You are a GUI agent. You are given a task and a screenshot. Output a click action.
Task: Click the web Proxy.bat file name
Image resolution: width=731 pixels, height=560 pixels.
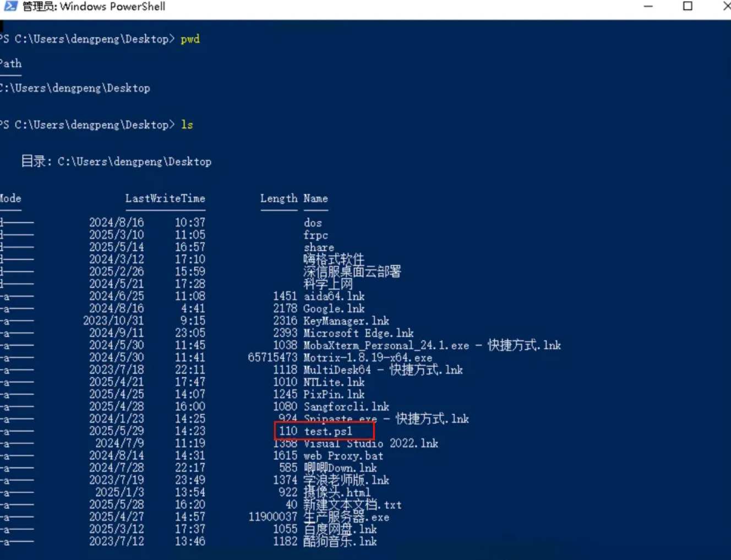[x=343, y=456]
